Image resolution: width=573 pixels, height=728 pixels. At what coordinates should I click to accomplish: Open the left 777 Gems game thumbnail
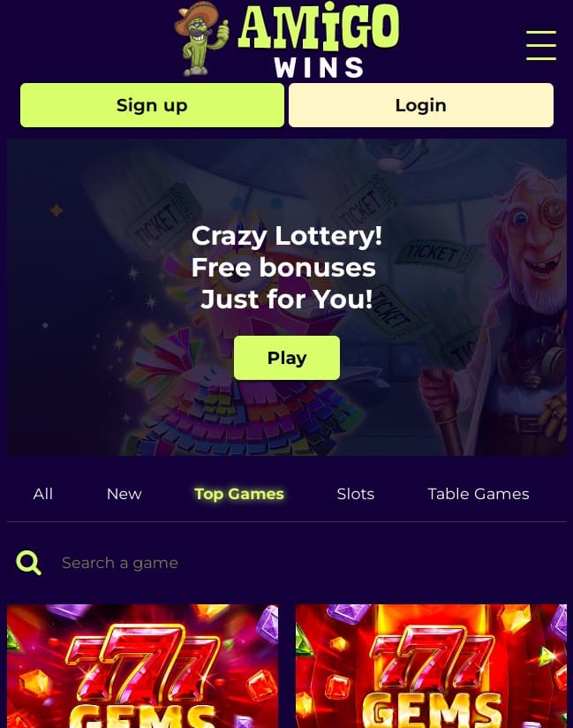coord(142,666)
